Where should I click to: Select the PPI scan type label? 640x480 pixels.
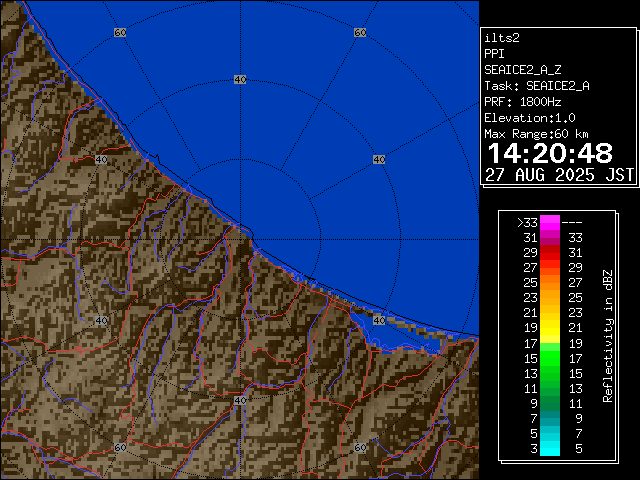pyautogui.click(x=495, y=53)
